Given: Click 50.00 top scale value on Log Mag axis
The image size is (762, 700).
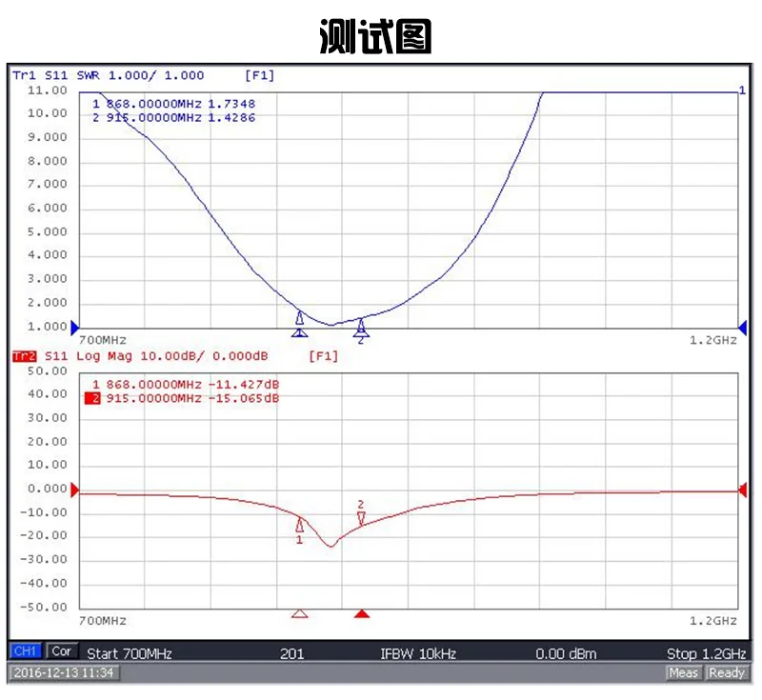Looking at the screenshot, I should (47, 371).
